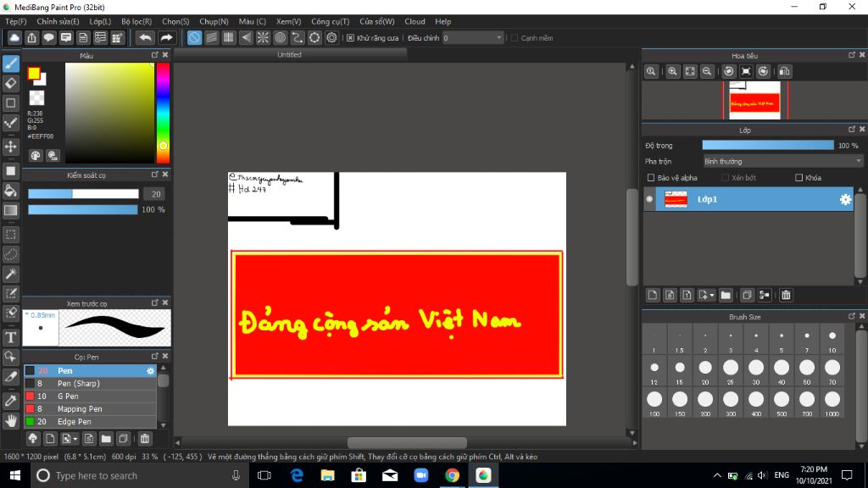The width and height of the screenshot is (868, 488).
Task: Select the Move tool
Action: [x=10, y=147]
